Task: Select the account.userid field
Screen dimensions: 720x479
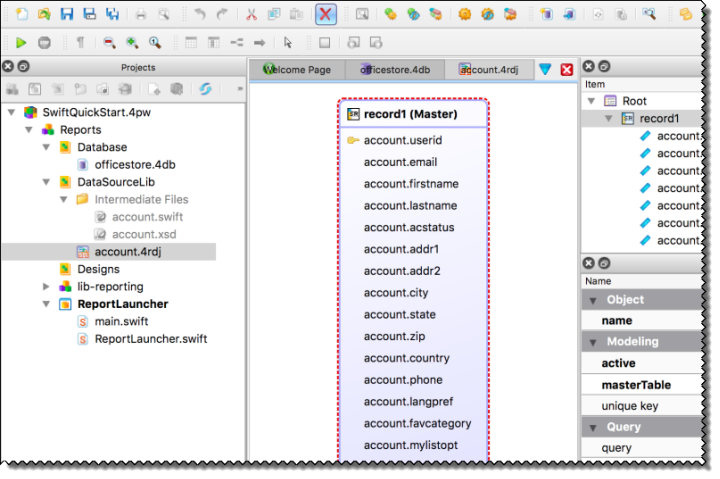Action: 403,140
